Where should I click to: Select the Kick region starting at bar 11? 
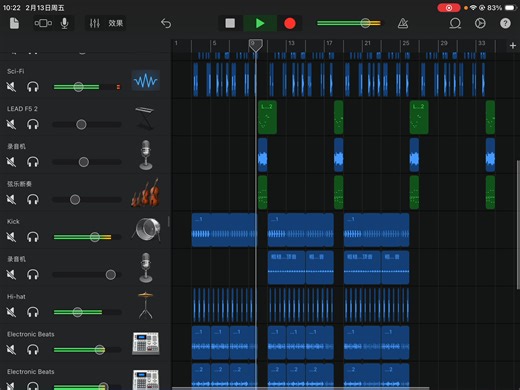tap(301, 230)
